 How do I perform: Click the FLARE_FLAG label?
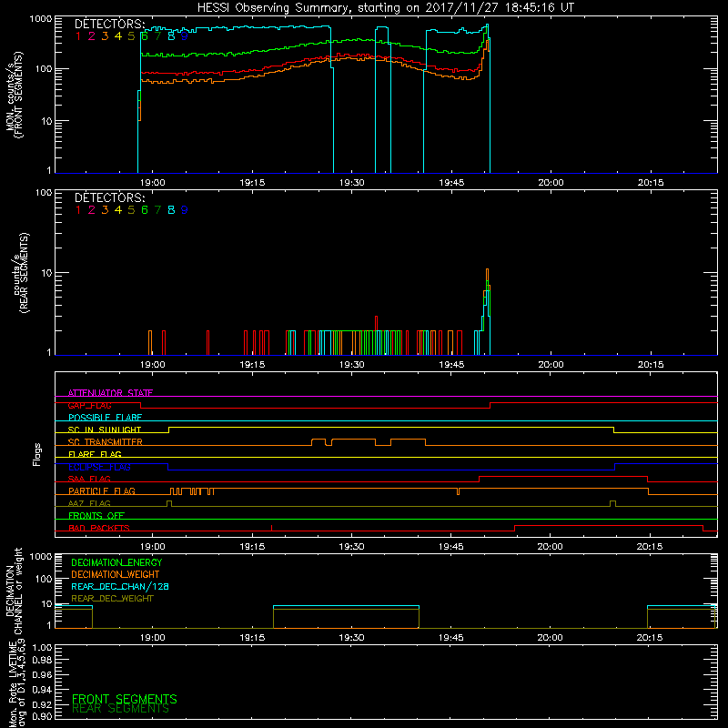click(x=95, y=454)
